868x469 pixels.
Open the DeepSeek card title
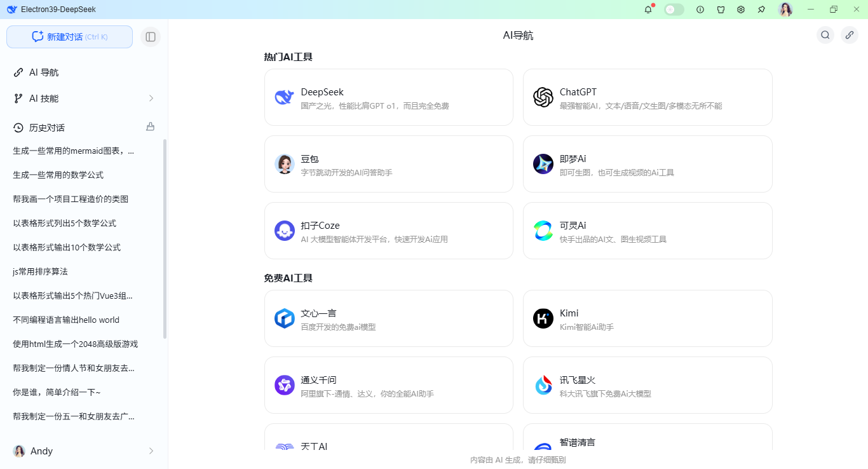322,92
